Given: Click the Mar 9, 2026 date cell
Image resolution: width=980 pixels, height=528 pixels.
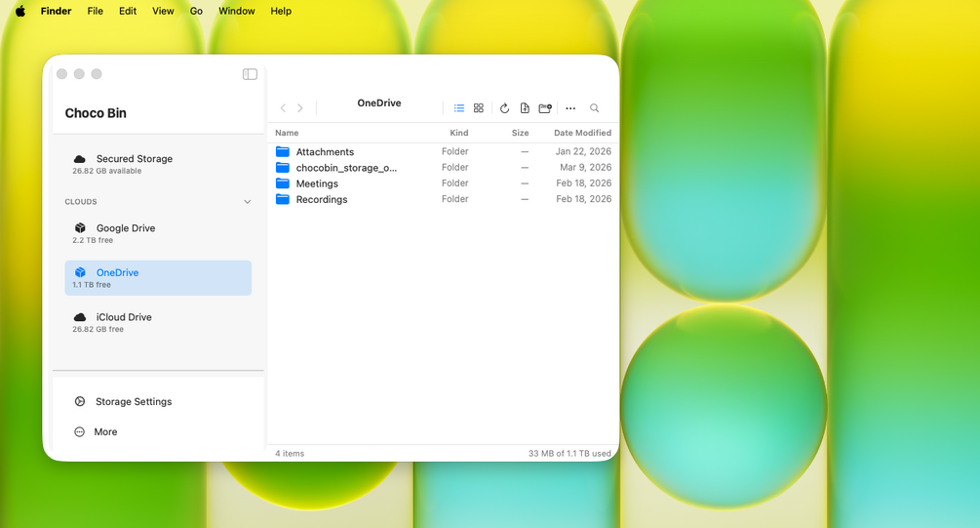Looking at the screenshot, I should pos(586,167).
